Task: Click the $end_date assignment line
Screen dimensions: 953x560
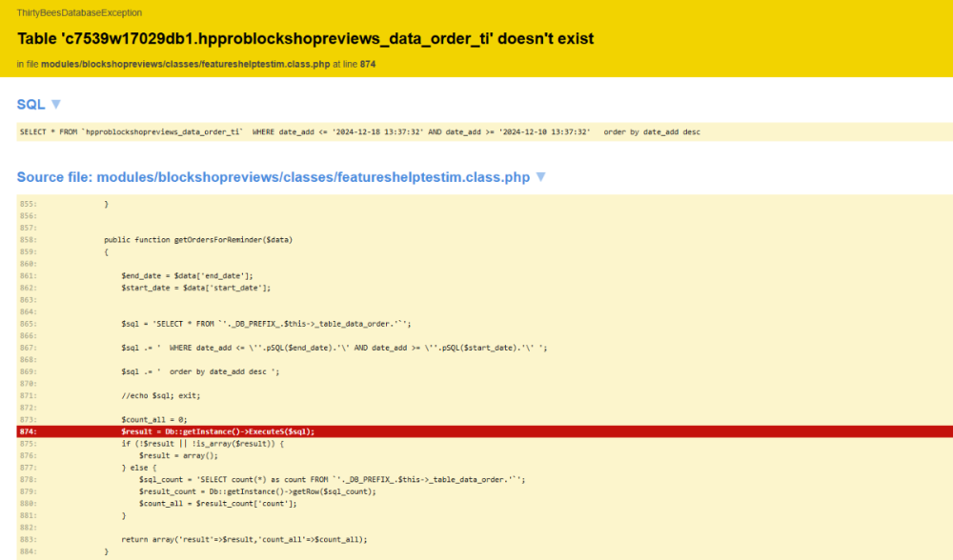Action: pos(186,275)
